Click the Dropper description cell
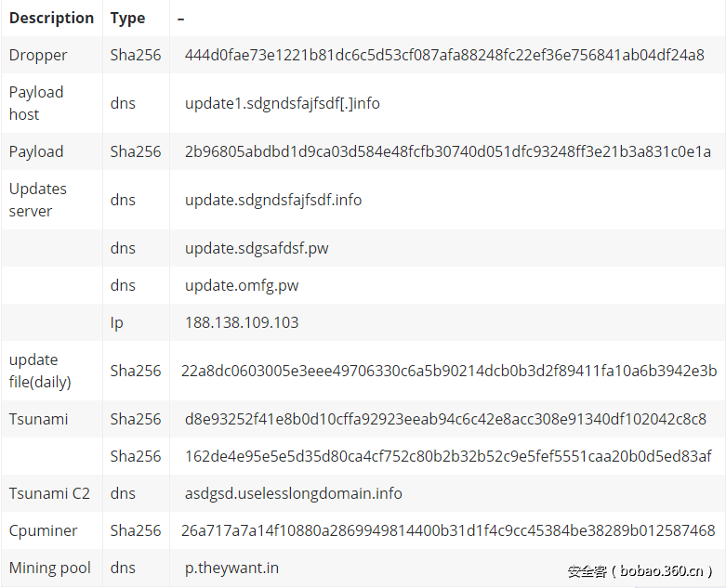This screenshot has height=588, width=726. 38,55
